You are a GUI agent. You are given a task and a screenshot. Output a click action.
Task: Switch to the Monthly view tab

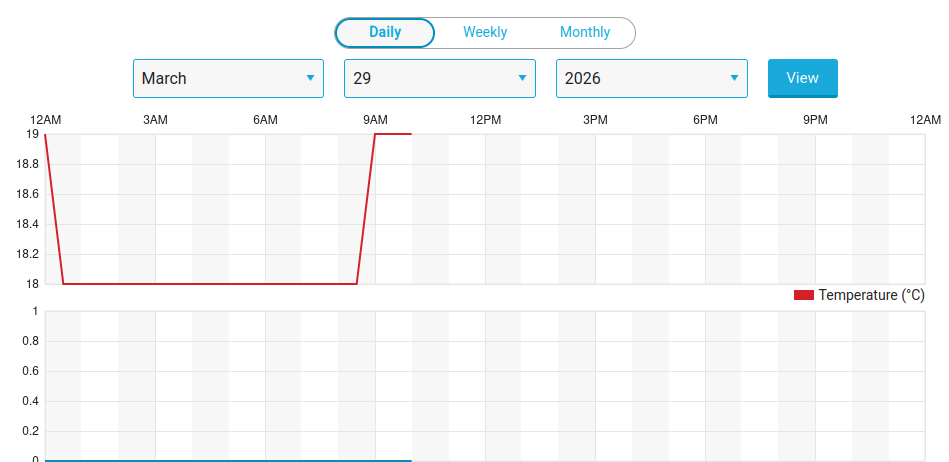pos(585,33)
